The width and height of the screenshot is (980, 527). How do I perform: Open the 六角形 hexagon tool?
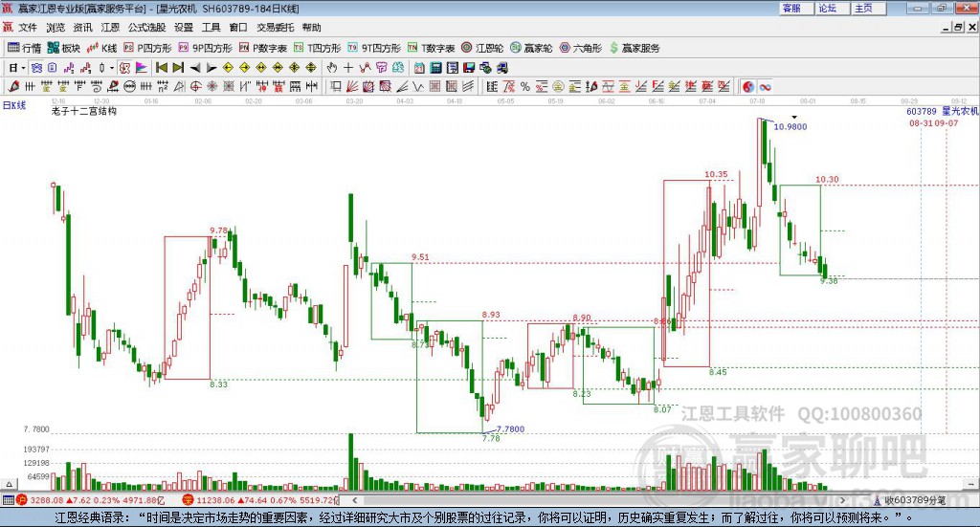(581, 48)
